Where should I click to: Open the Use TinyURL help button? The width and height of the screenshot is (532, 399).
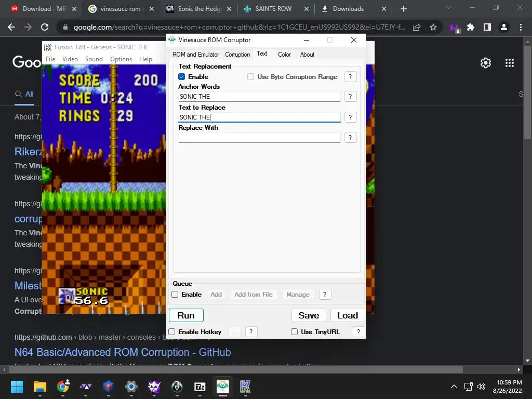click(x=358, y=332)
